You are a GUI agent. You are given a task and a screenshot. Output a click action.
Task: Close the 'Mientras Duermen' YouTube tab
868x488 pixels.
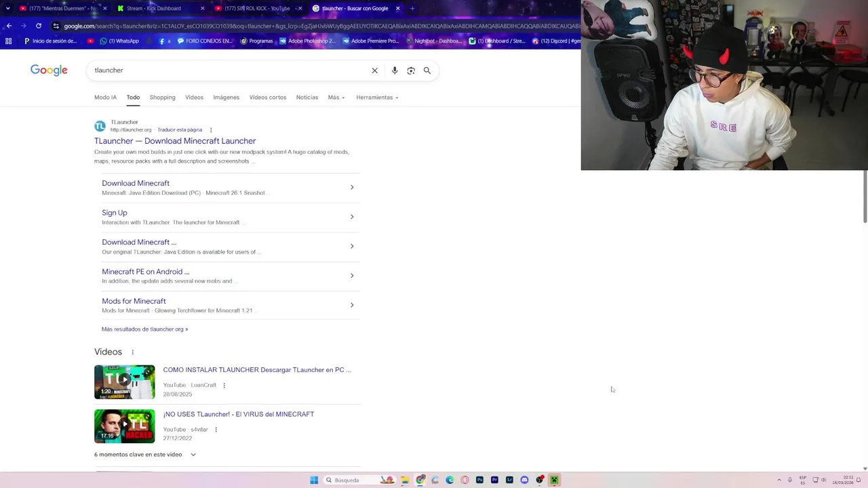pos(104,8)
